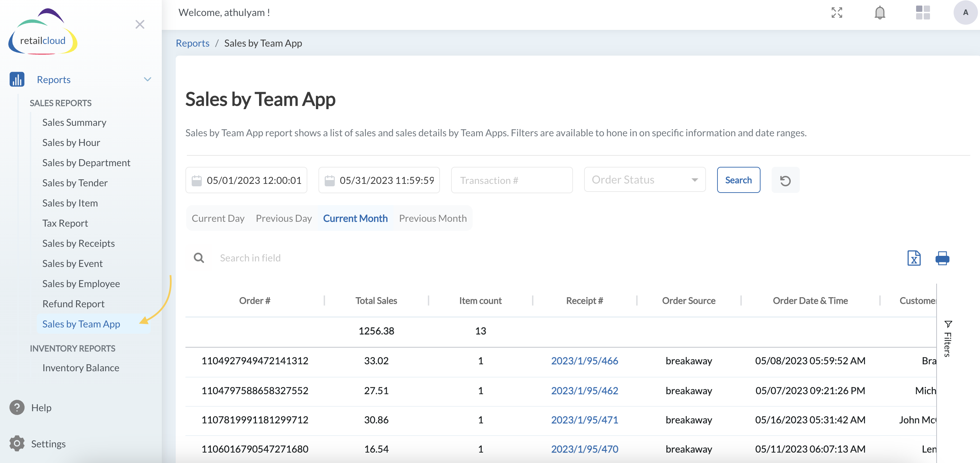Select the Current Day tab
Viewport: 980px width, 463px height.
[218, 218]
